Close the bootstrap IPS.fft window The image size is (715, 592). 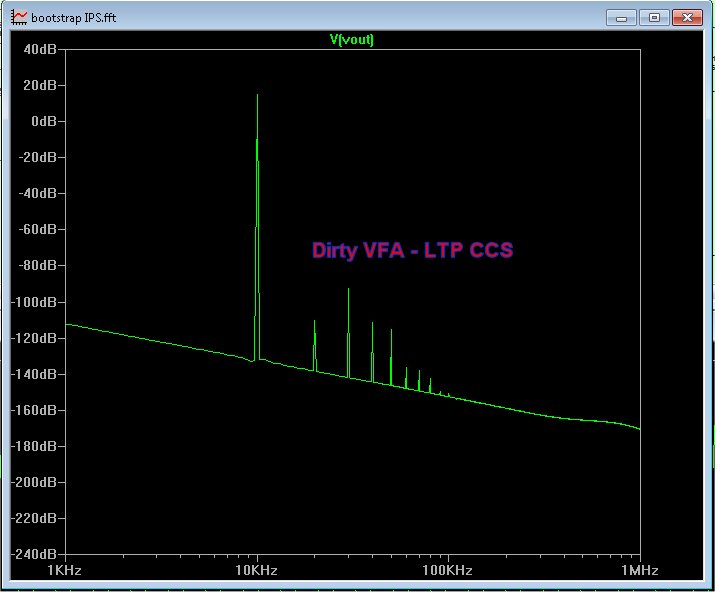(687, 18)
